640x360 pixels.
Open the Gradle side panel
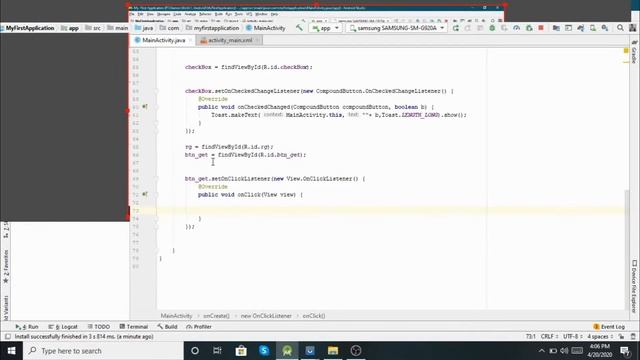[x=634, y=52]
